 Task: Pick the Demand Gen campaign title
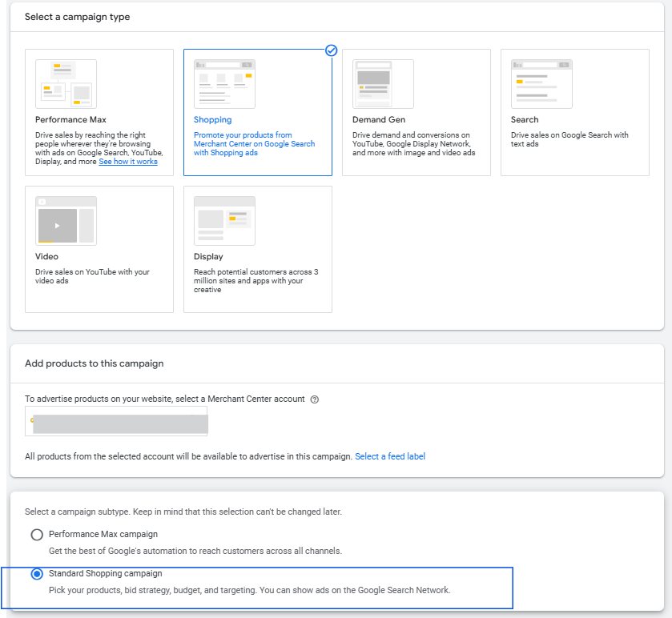click(379, 119)
